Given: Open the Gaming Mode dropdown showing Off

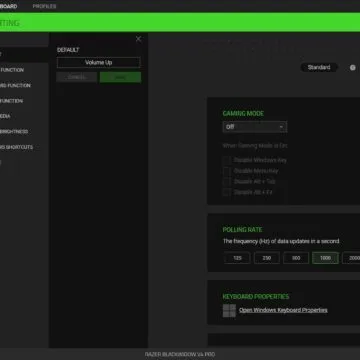Looking at the screenshot, I should [x=255, y=127].
